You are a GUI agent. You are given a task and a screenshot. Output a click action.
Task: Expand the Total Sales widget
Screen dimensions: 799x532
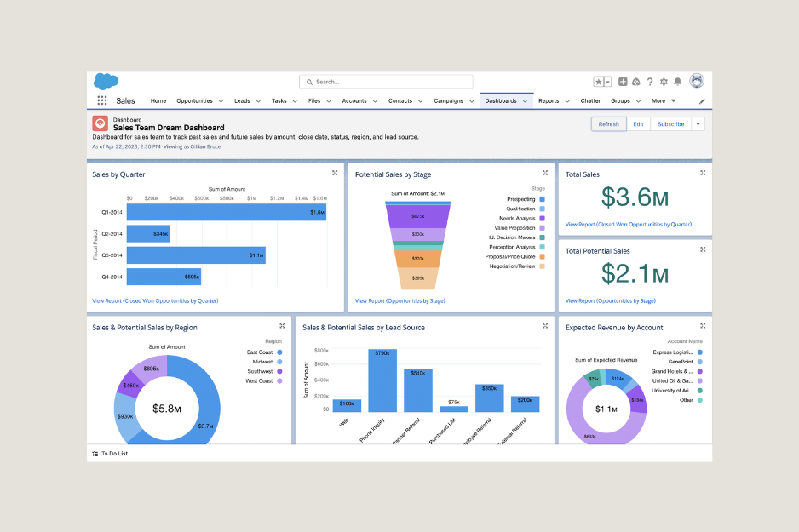click(703, 172)
